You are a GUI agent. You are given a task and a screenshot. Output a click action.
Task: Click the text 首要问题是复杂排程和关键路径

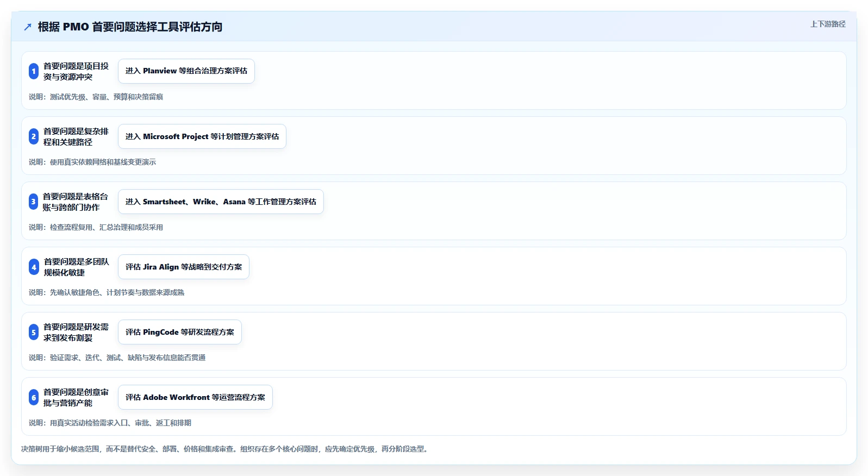[76, 136]
